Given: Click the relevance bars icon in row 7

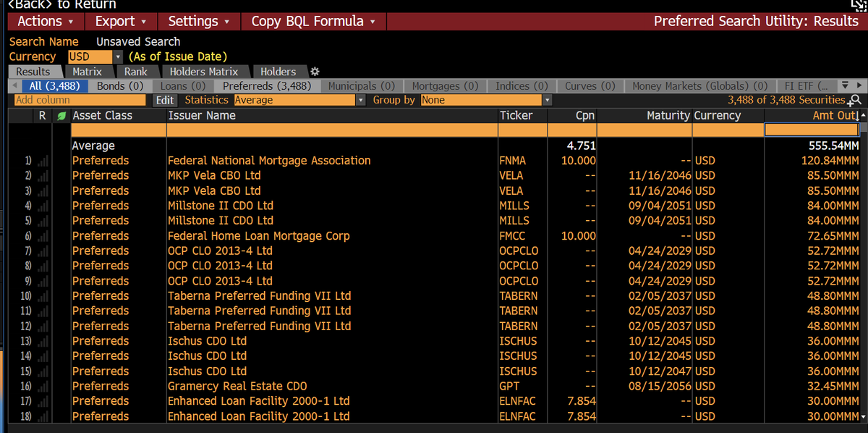Looking at the screenshot, I should click(41, 251).
